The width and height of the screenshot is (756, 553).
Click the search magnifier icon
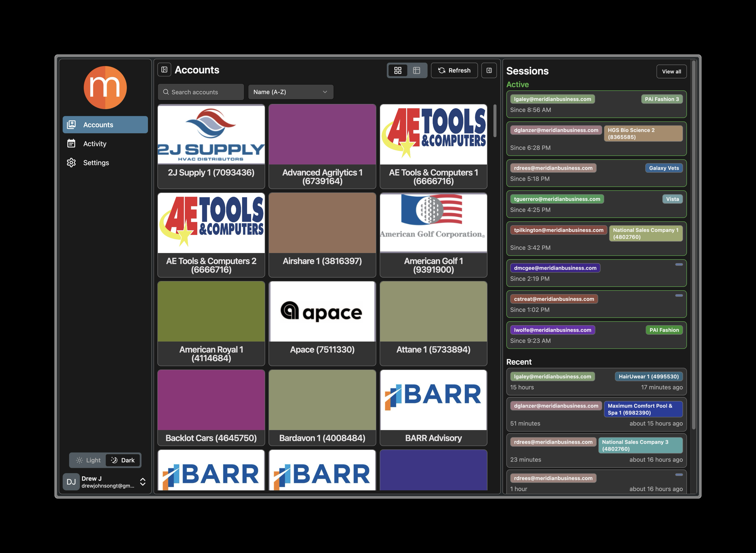click(x=166, y=92)
